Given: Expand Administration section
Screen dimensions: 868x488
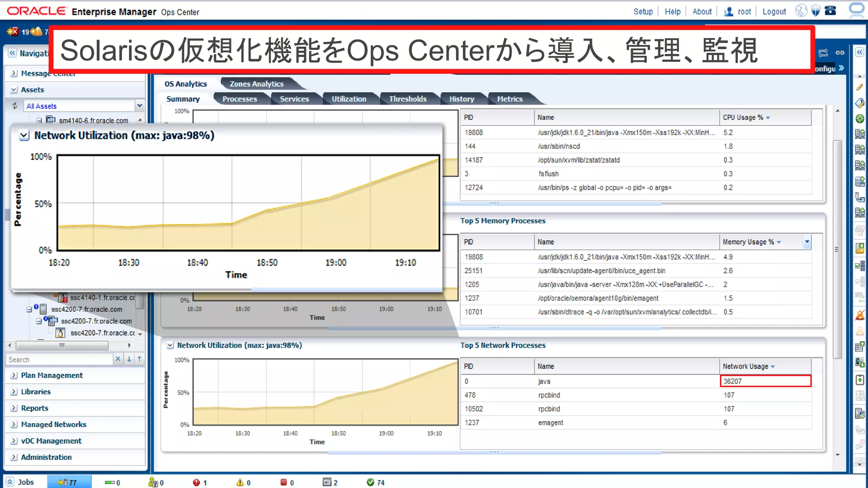Looking at the screenshot, I should [14, 457].
